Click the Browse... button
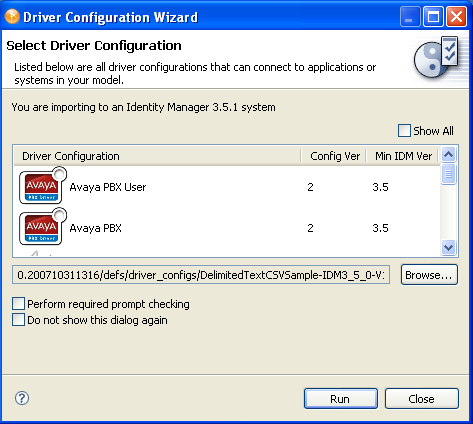 (429, 275)
